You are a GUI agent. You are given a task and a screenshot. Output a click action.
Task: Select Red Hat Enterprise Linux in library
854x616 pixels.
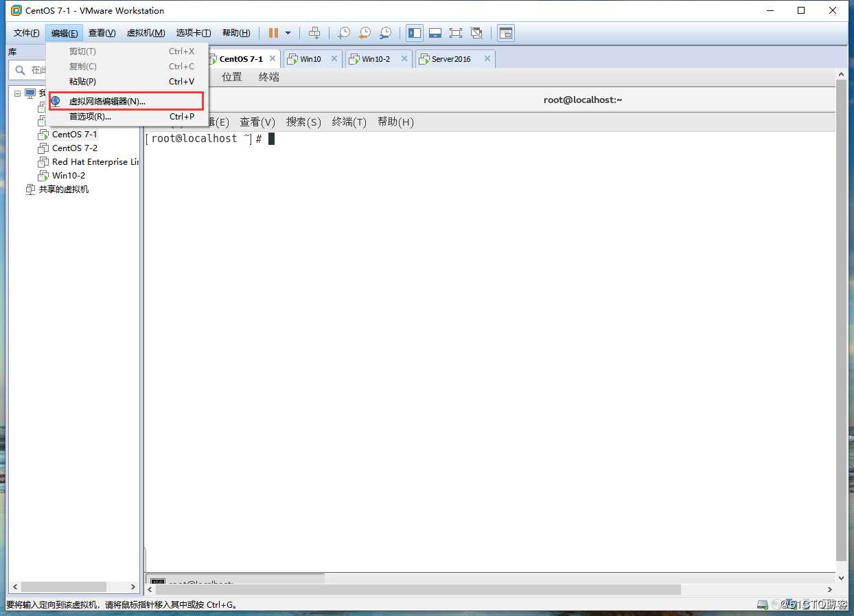tap(95, 162)
